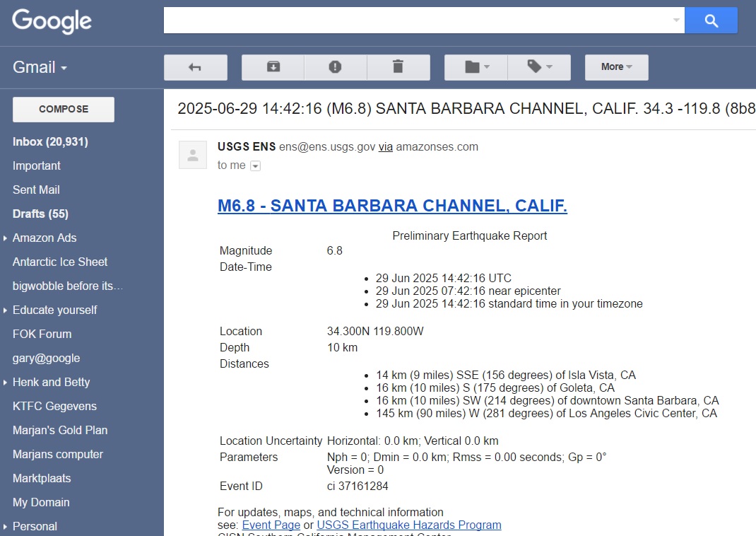Open Marjan's Gold Plan label
This screenshot has width=756, height=536.
coord(60,431)
